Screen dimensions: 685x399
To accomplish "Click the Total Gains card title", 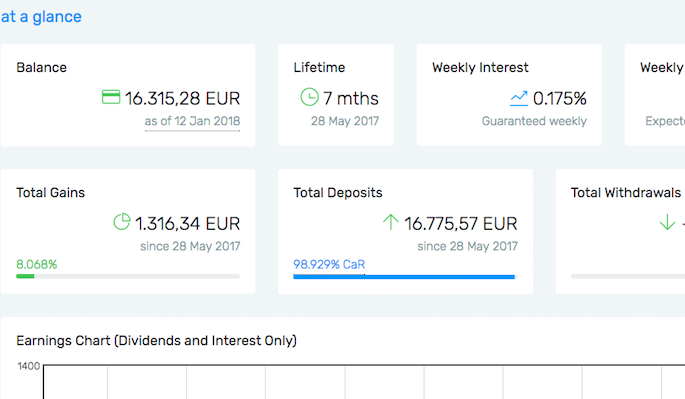I will click(51, 193).
